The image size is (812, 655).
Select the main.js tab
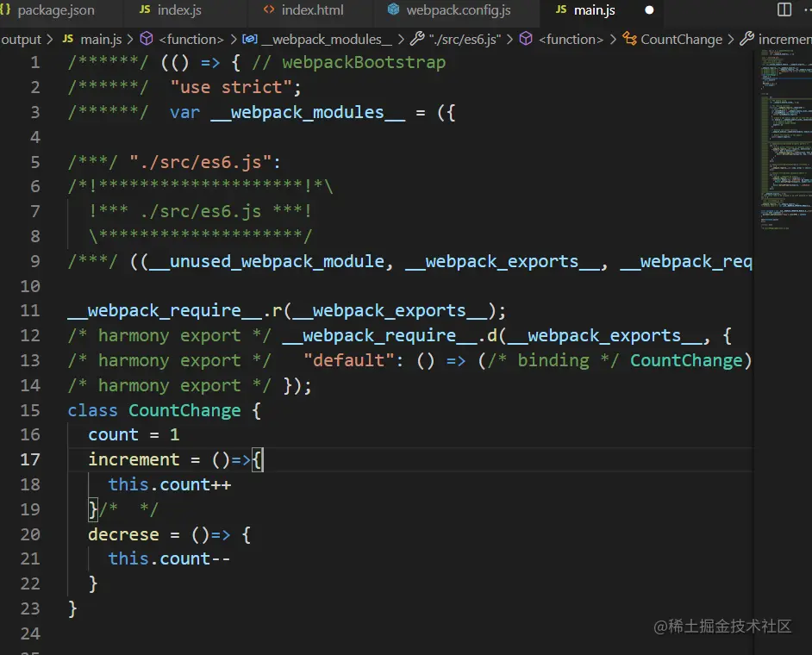coord(594,10)
